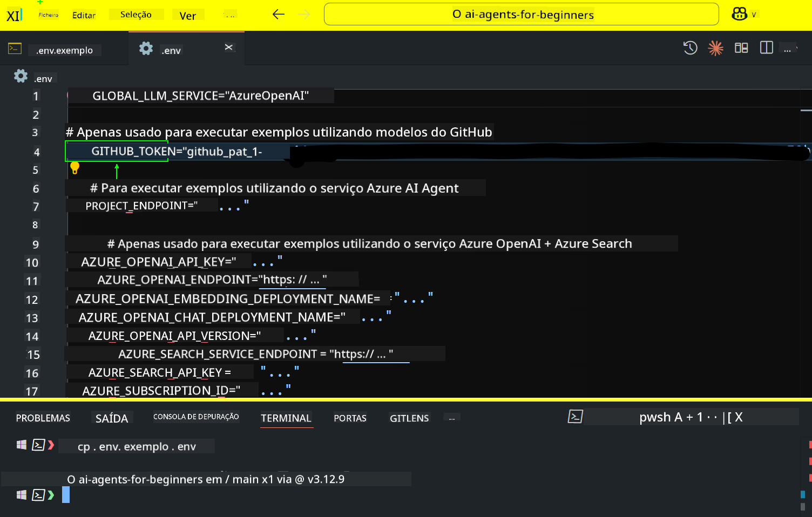Screen dimensions: 812x517
Task: Click the gear icon on .env tab
Action: click(146, 49)
